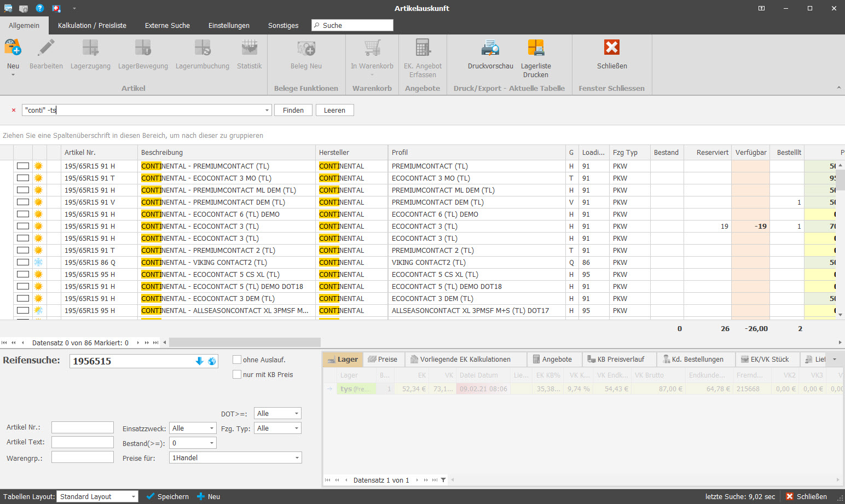Image resolution: width=845 pixels, height=504 pixels.
Task: Click the Leeren button
Action: coord(334,110)
